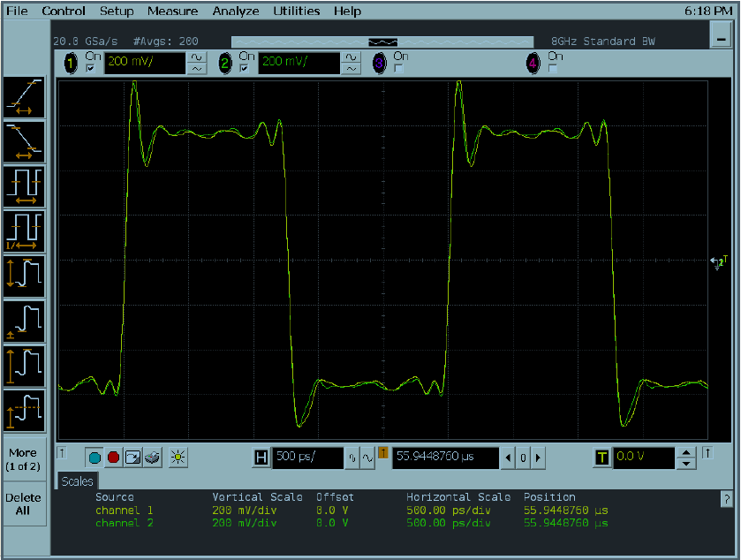Decrease channel 1 vertical scale with the smaller wave button
The width and height of the screenshot is (741, 560).
pyautogui.click(x=197, y=69)
